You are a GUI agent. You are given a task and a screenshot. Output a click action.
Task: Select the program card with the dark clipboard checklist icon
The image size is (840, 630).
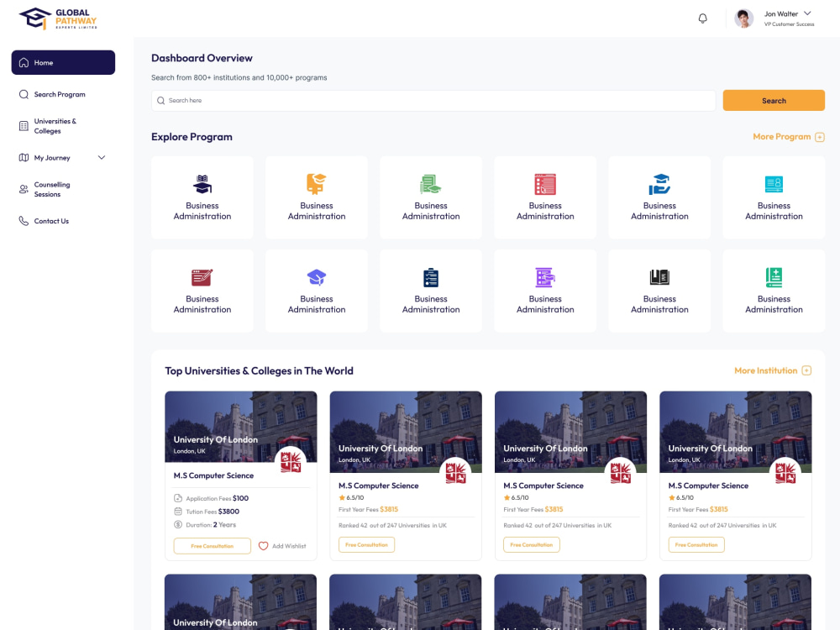(x=431, y=291)
